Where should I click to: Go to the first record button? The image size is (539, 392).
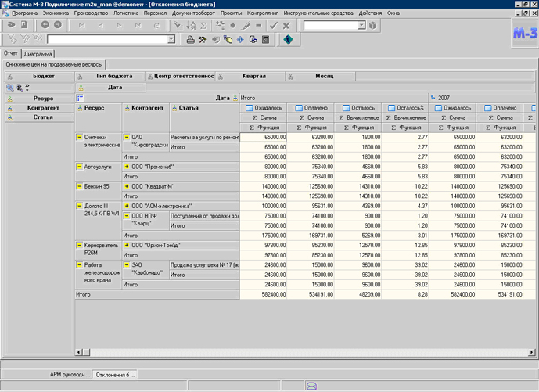coord(82,26)
